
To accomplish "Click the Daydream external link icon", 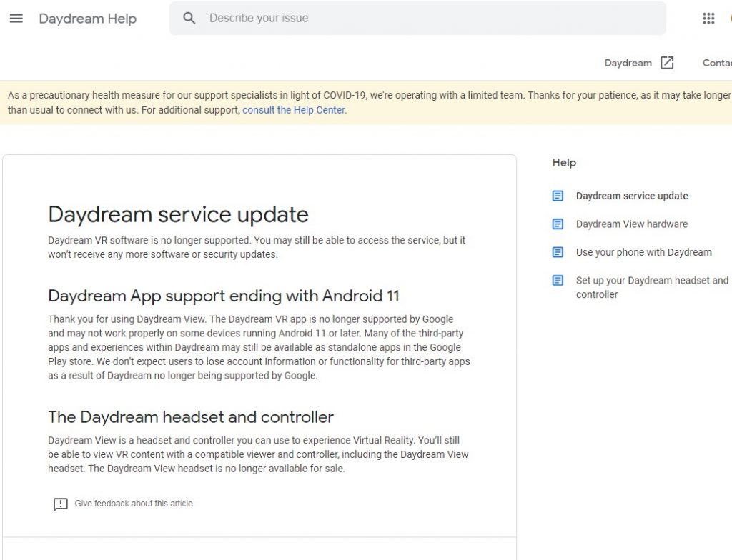I will click(667, 63).
